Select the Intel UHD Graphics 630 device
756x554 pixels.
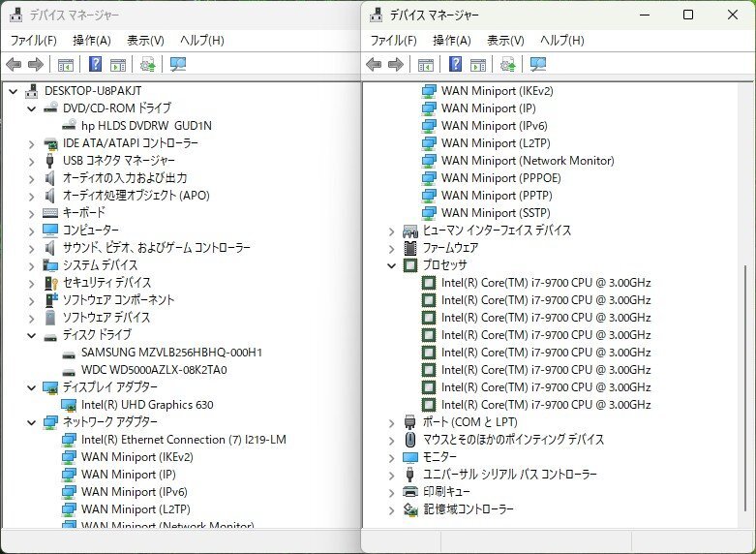point(146,405)
